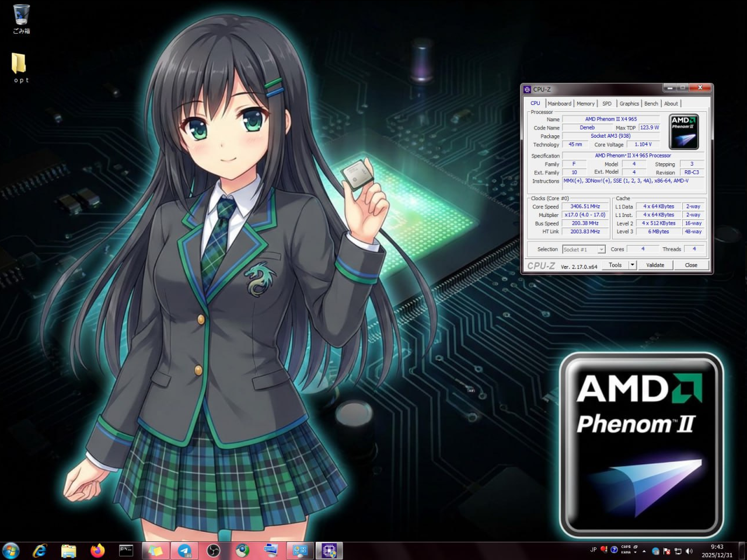This screenshot has width=747, height=560.
Task: Switch to the Mainboard tab
Action: tap(559, 104)
